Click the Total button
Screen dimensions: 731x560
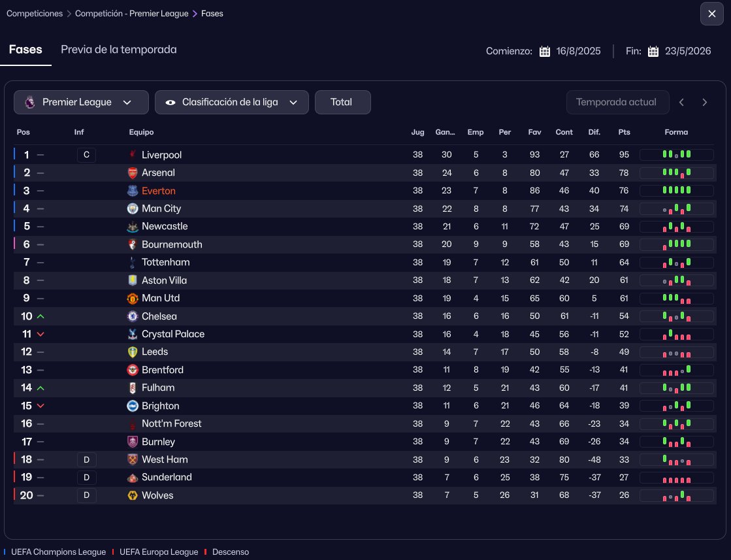(342, 103)
